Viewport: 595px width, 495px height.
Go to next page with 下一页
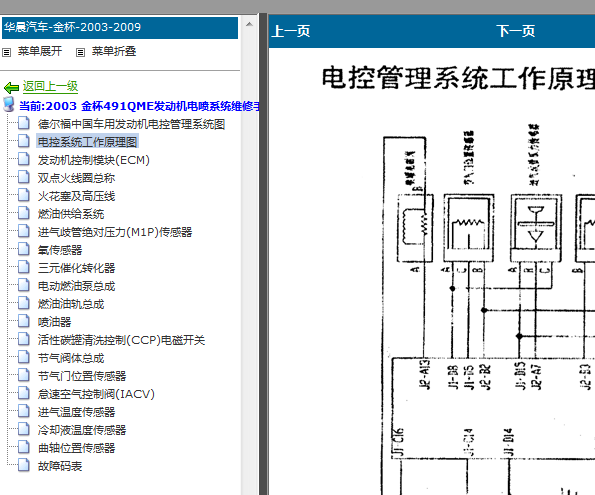pyautogui.click(x=516, y=31)
